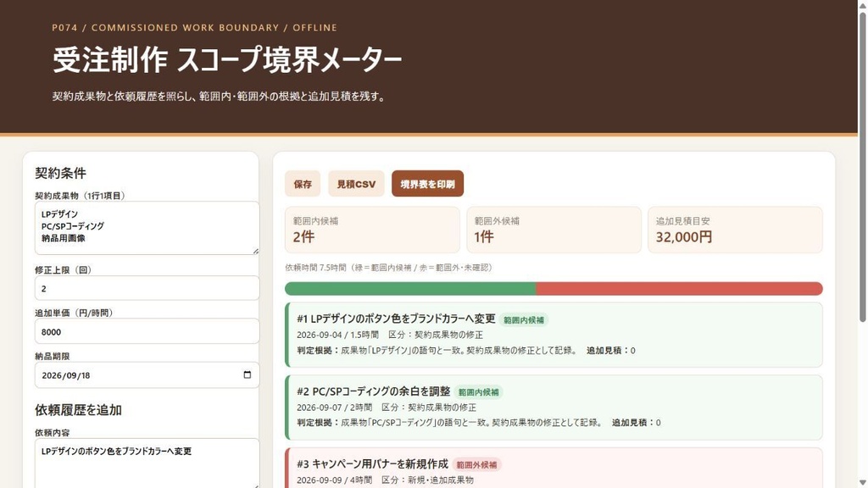The height and width of the screenshot is (488, 868).
Task: Click the 2026-09-09 / 4時間 line
Action: point(386,480)
